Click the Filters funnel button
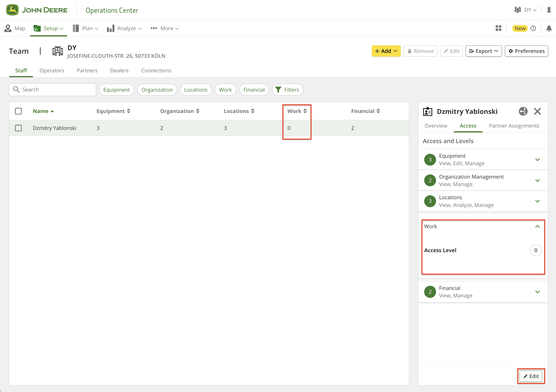Viewport: 556px width, 392px height. tap(288, 90)
